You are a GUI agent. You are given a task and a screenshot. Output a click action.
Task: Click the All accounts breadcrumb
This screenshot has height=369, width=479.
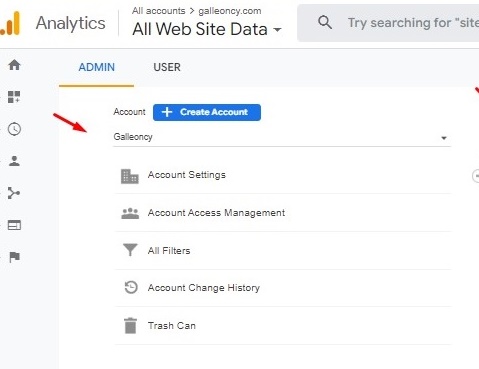(x=159, y=11)
